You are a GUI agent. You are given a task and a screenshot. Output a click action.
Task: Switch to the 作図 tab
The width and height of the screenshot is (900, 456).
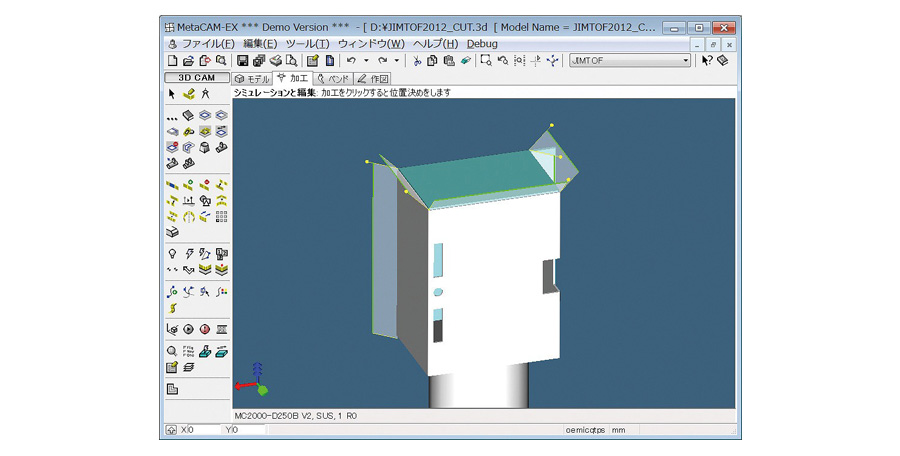373,79
